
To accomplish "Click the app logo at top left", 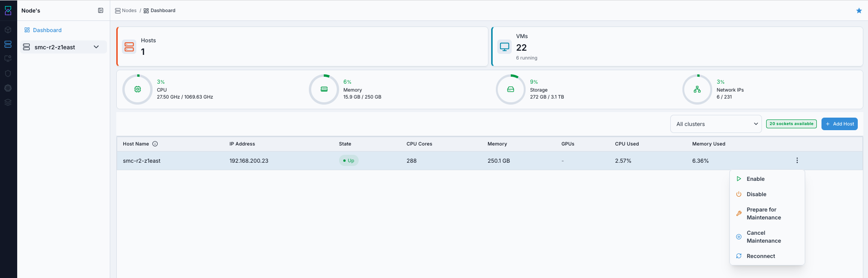I will [x=8, y=11].
